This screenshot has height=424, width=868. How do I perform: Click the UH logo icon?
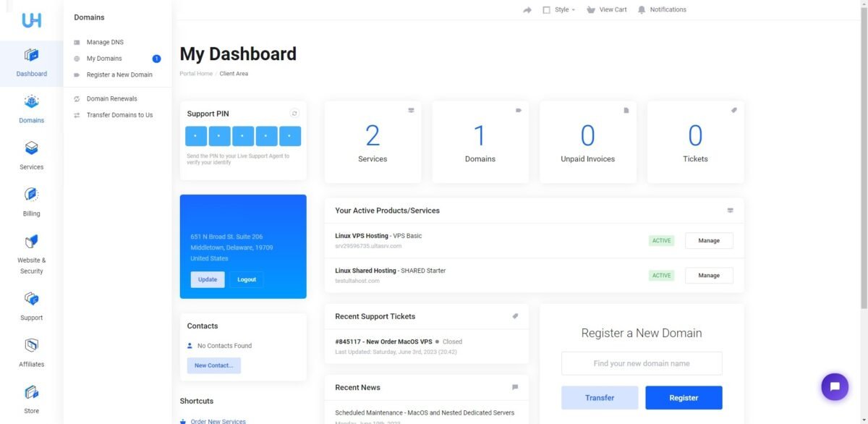31,20
